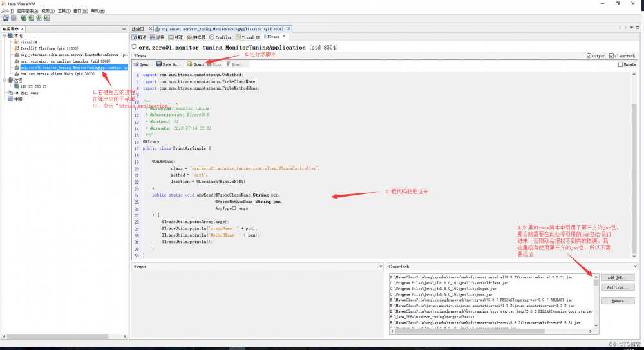Switch to the Visual GC tab

[248, 37]
